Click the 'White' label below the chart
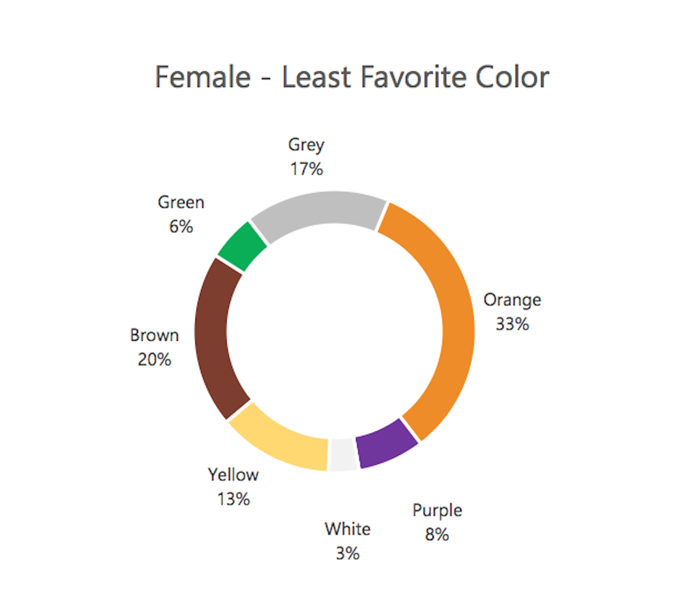688x616 pixels. (x=347, y=529)
